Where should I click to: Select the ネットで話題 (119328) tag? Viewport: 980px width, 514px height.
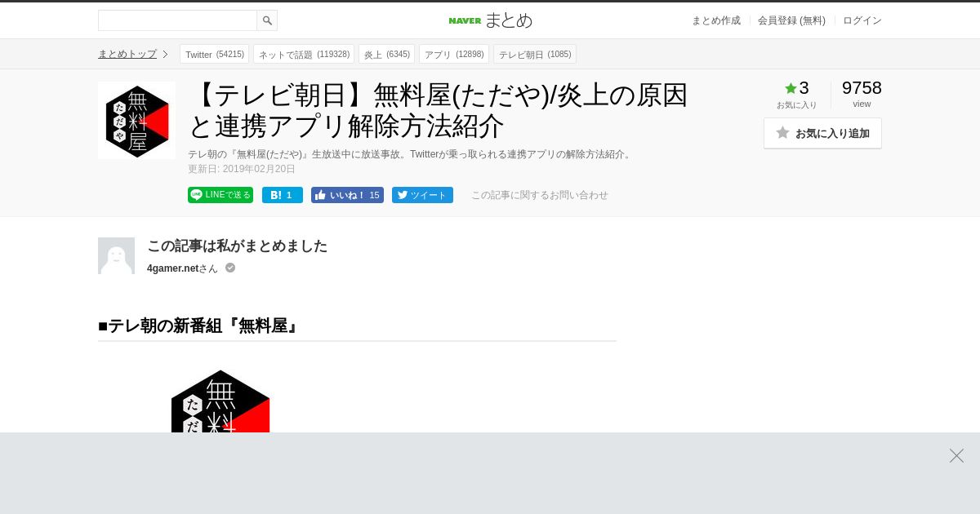(x=304, y=54)
